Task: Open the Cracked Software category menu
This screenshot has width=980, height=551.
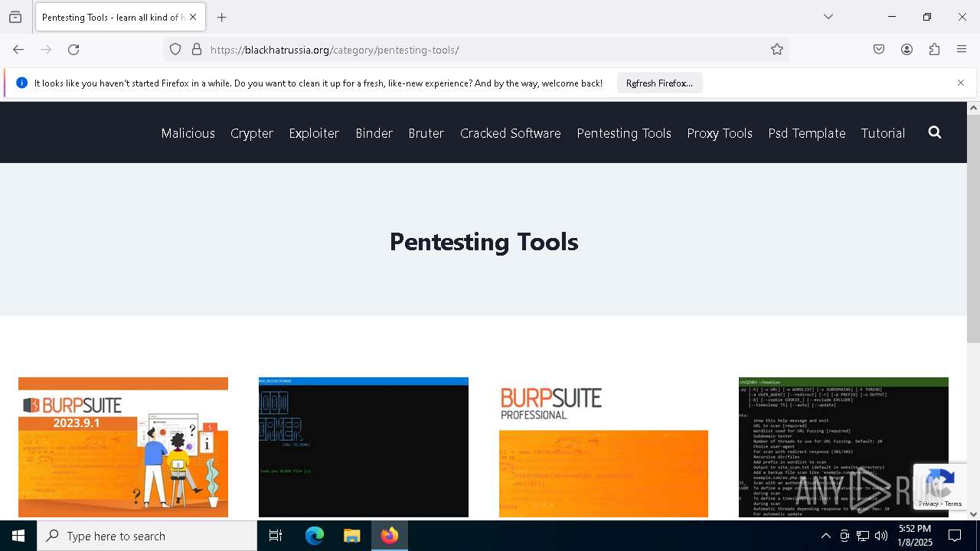Action: point(510,133)
